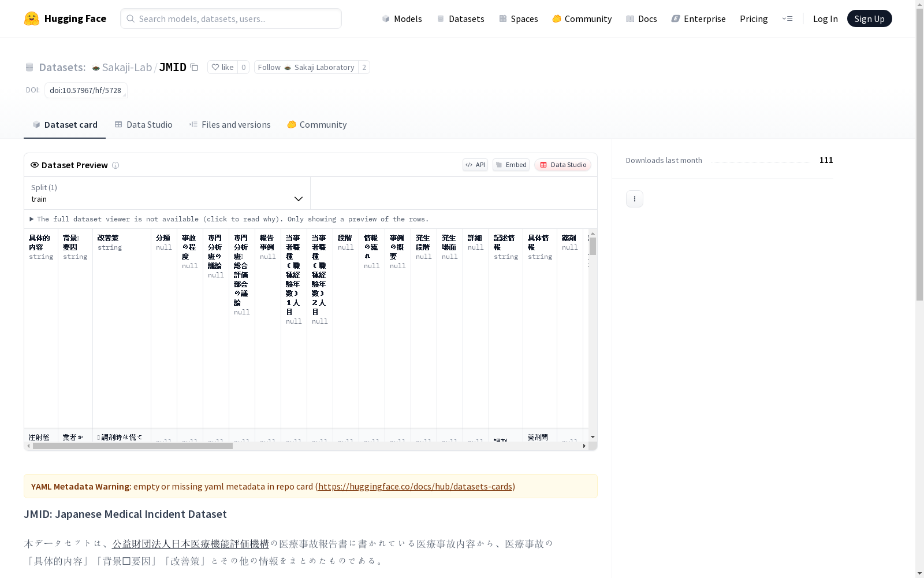Image resolution: width=924 pixels, height=578 pixels.
Task: Click the Downloads last month value 111
Action: coord(826,160)
